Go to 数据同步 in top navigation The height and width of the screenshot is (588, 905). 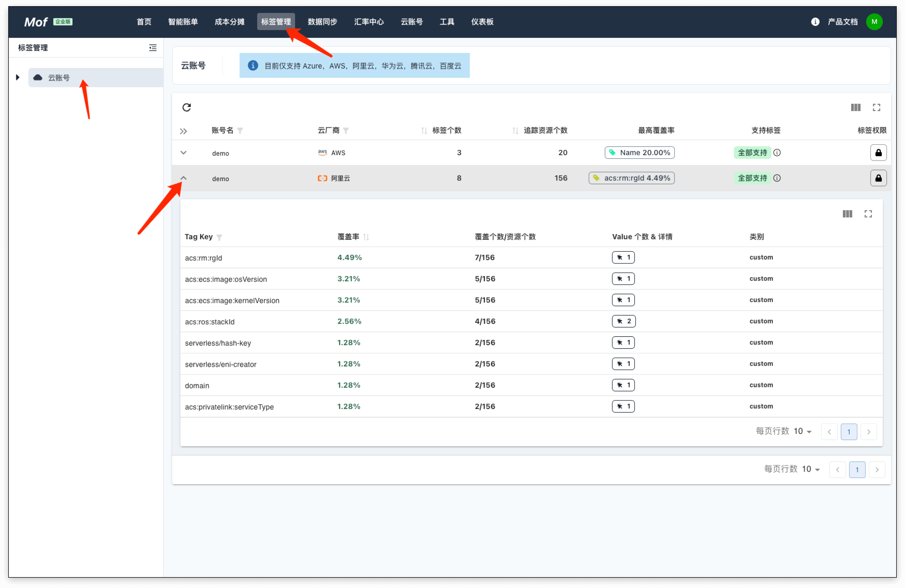coord(322,22)
